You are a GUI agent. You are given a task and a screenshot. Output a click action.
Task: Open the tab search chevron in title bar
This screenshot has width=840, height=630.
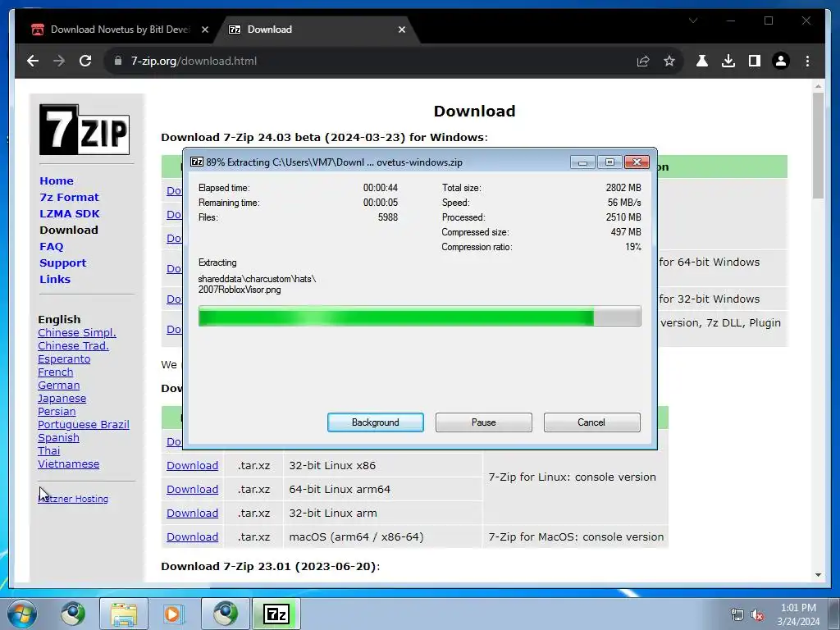[x=693, y=21]
